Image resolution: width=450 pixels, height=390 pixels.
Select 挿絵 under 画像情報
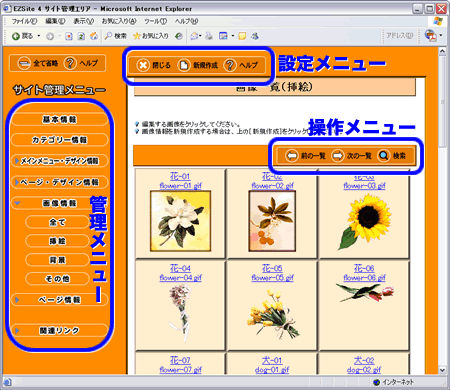pos(57,241)
